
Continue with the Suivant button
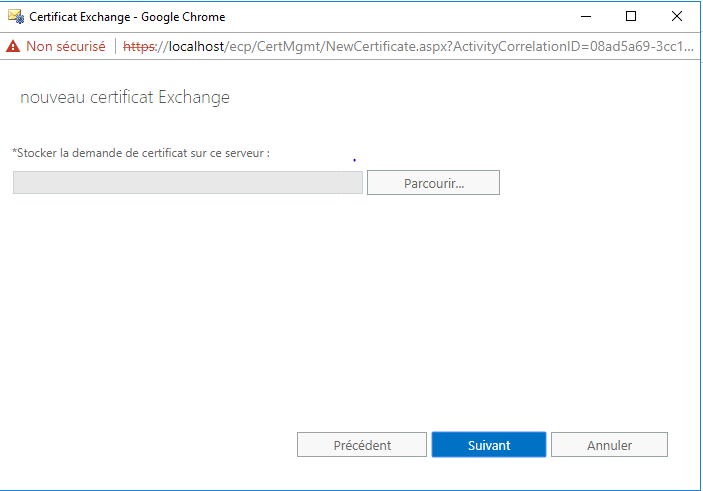(489, 445)
